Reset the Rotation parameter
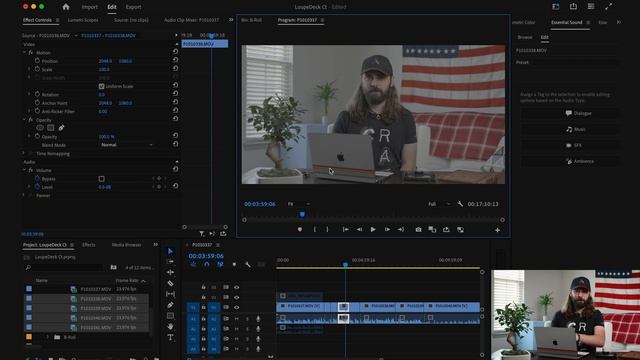 [175, 93]
